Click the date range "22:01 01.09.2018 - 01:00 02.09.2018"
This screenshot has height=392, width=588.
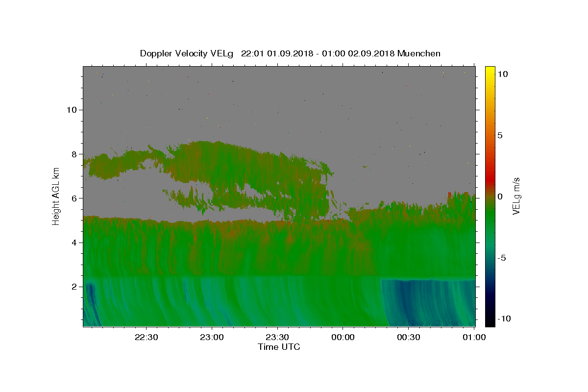318,53
